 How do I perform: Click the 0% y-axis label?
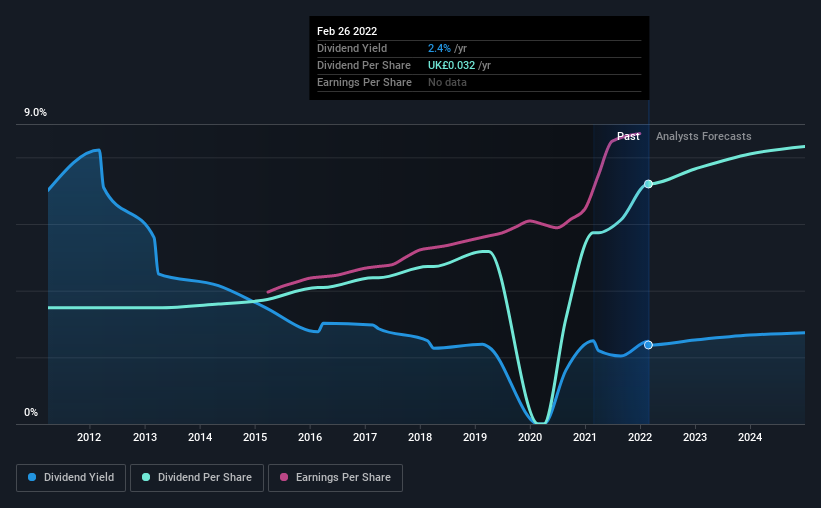[31, 413]
